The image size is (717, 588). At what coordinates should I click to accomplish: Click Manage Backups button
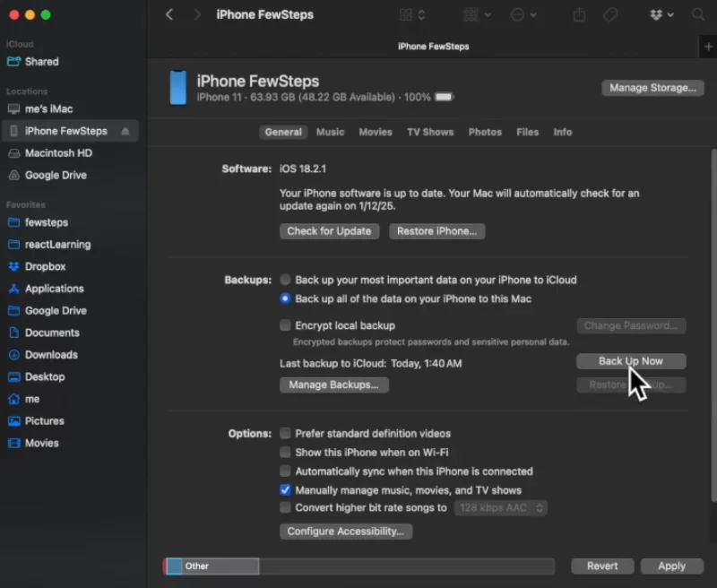(x=333, y=385)
